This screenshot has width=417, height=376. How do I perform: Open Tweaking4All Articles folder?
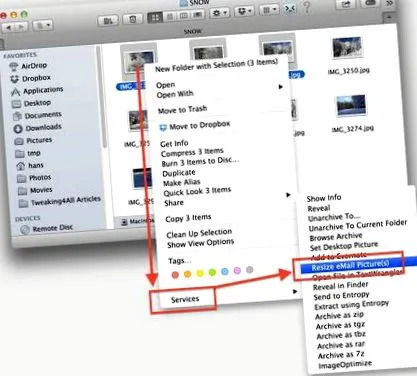pos(59,201)
